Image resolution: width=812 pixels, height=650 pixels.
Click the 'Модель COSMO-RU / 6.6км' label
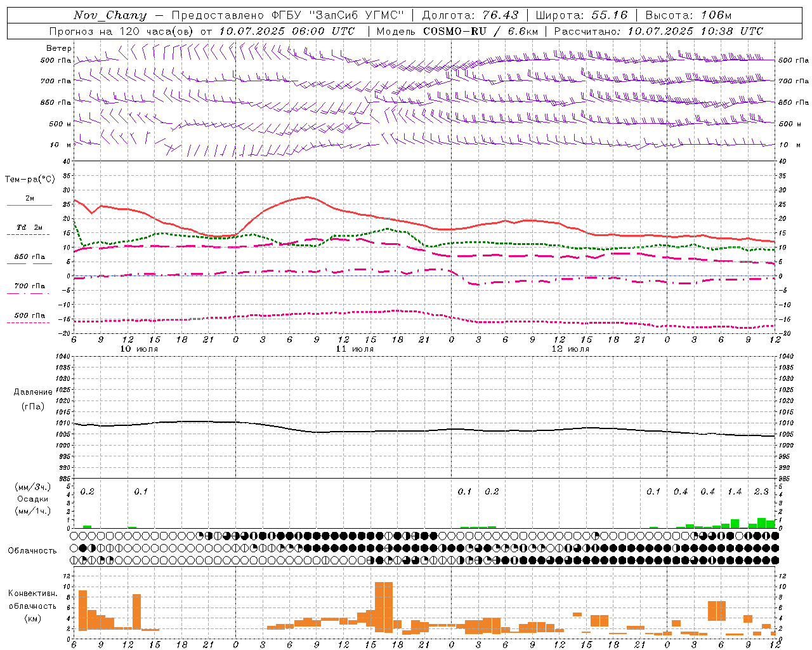[457, 31]
